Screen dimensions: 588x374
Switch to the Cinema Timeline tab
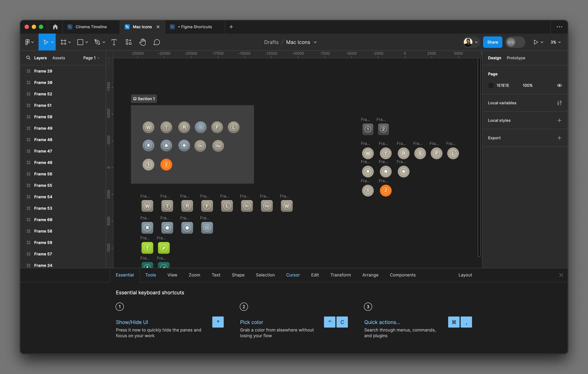pos(91,27)
